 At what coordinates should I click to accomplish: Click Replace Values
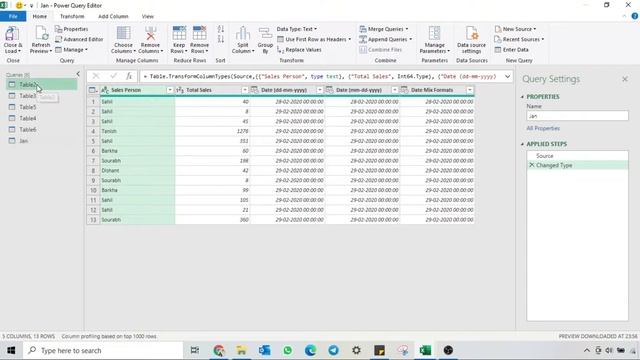(299, 49)
